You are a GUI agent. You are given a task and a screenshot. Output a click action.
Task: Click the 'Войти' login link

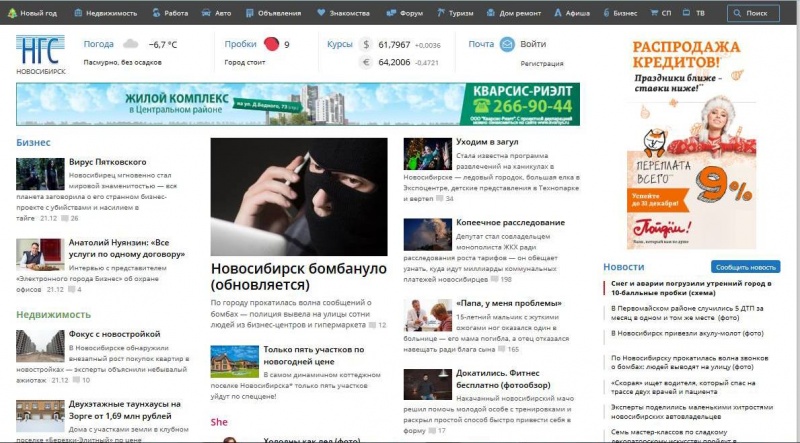(533, 45)
